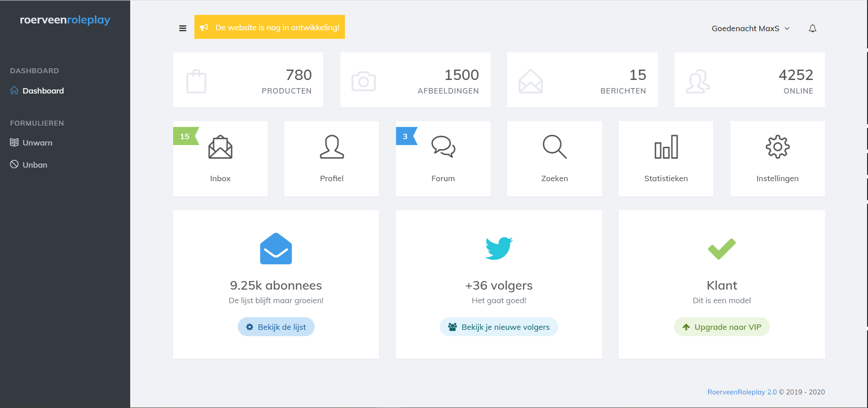This screenshot has width=868, height=408.
Task: Click the notification bell icon
Action: tap(812, 28)
